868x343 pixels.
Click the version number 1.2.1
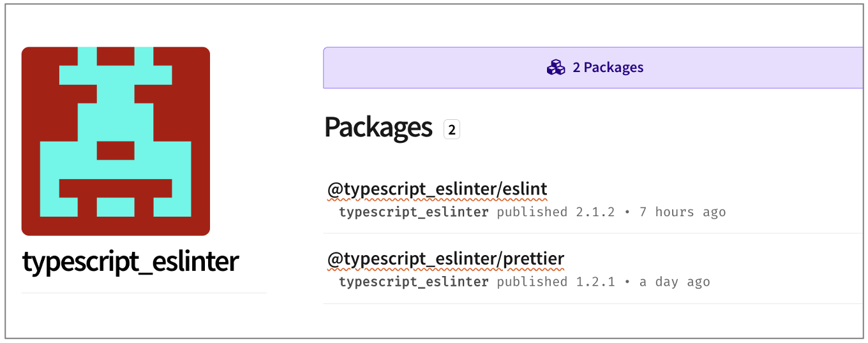[x=595, y=282]
